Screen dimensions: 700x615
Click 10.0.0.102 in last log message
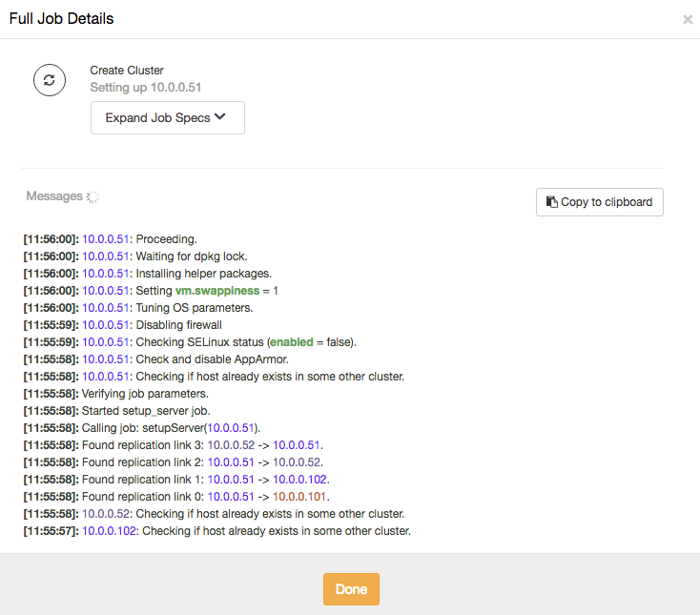(x=109, y=531)
